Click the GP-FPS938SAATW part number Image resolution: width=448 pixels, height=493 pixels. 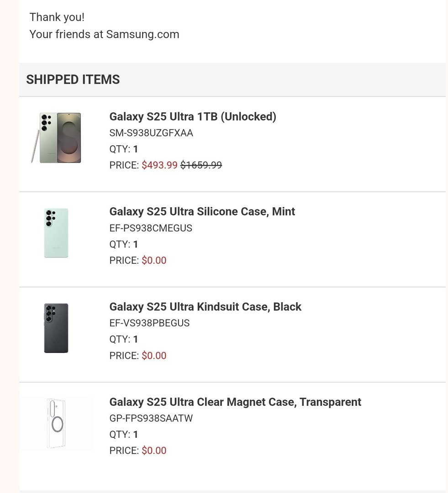[x=151, y=418]
